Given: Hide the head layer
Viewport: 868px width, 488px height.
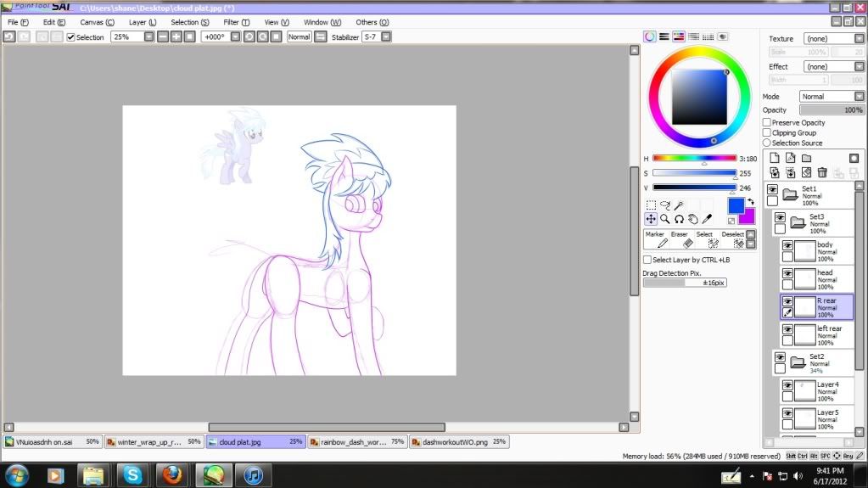Looking at the screenshot, I should [787, 273].
